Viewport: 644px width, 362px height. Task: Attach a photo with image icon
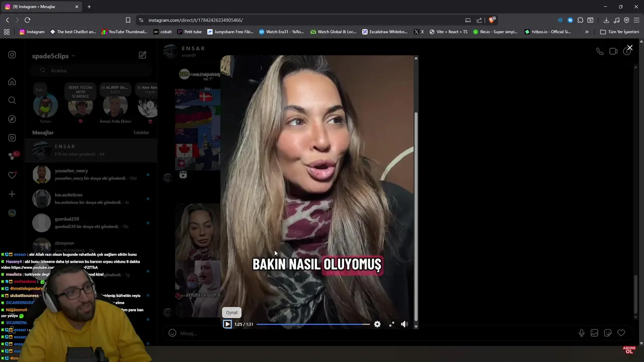(x=594, y=333)
